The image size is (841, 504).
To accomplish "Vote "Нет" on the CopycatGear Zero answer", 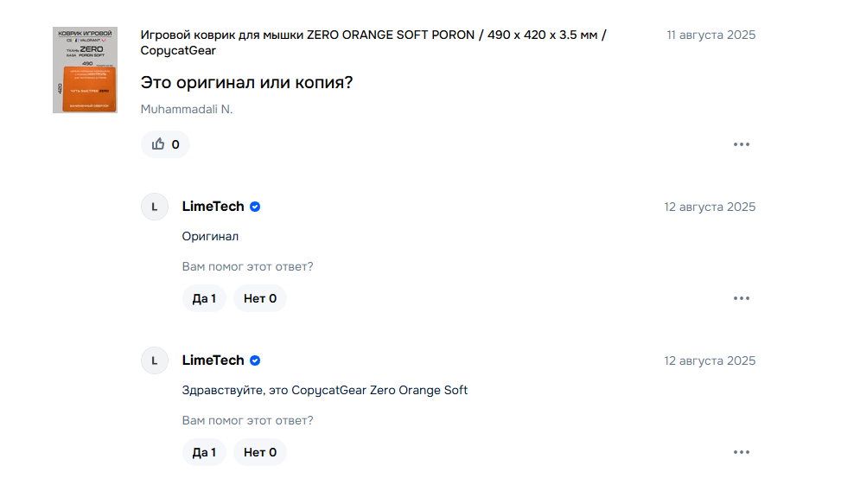I will pos(259,452).
